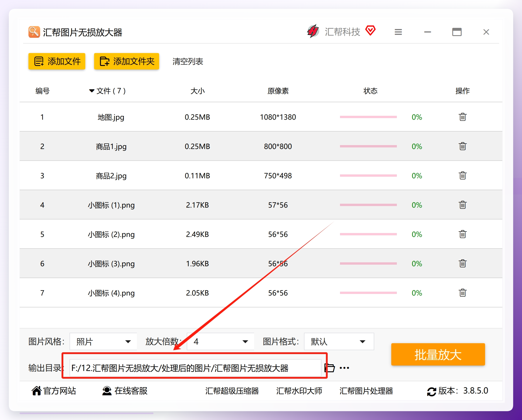Viewport: 522px width, 420px height.
Task: Sort by the 文件 (7) column header
Action: click(107, 91)
